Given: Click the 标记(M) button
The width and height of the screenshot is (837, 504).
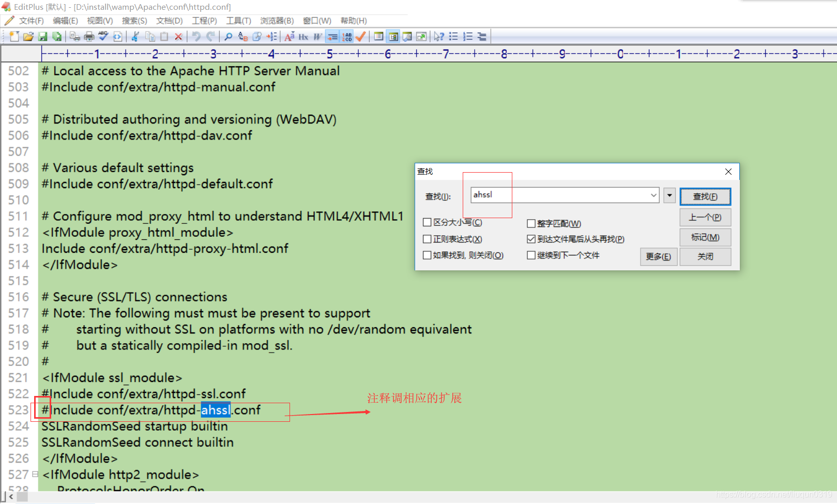Looking at the screenshot, I should pyautogui.click(x=705, y=237).
